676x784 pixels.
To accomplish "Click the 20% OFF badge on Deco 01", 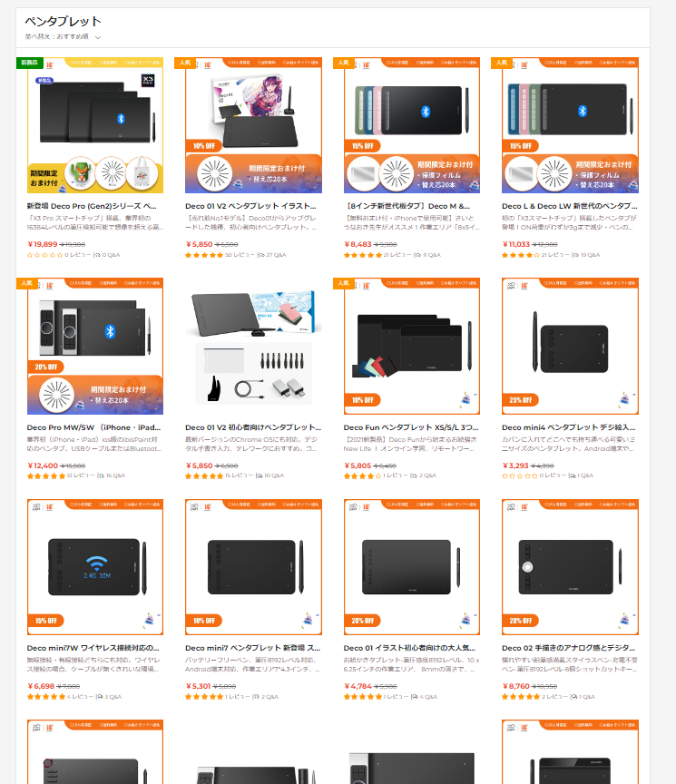I will [363, 621].
